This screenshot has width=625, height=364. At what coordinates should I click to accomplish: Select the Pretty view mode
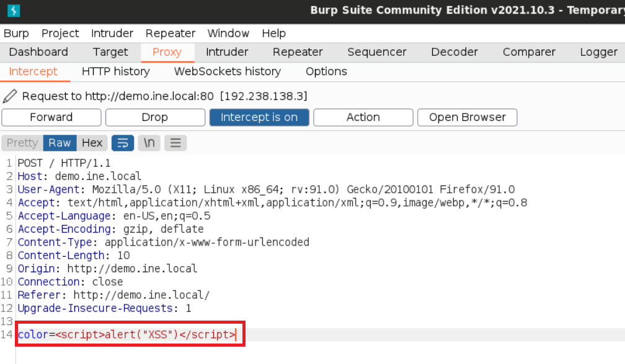coord(22,143)
